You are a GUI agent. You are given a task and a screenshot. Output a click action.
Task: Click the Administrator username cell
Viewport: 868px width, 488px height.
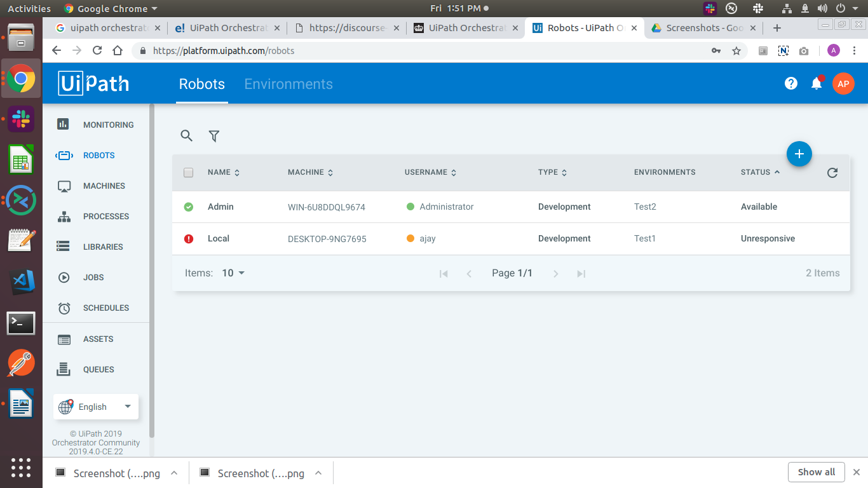click(440, 207)
